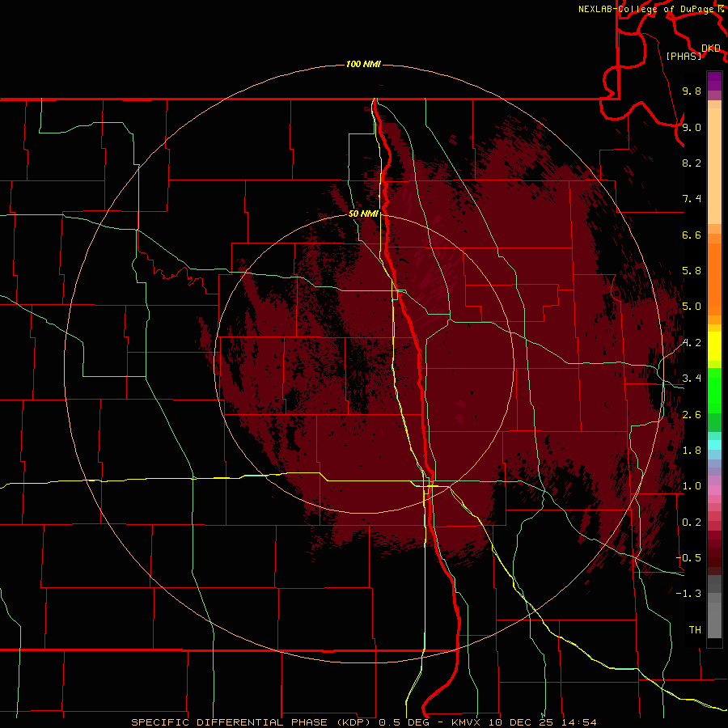Click the 9.0 value on the color scale
This screenshot has width=728, height=728.
692,127
